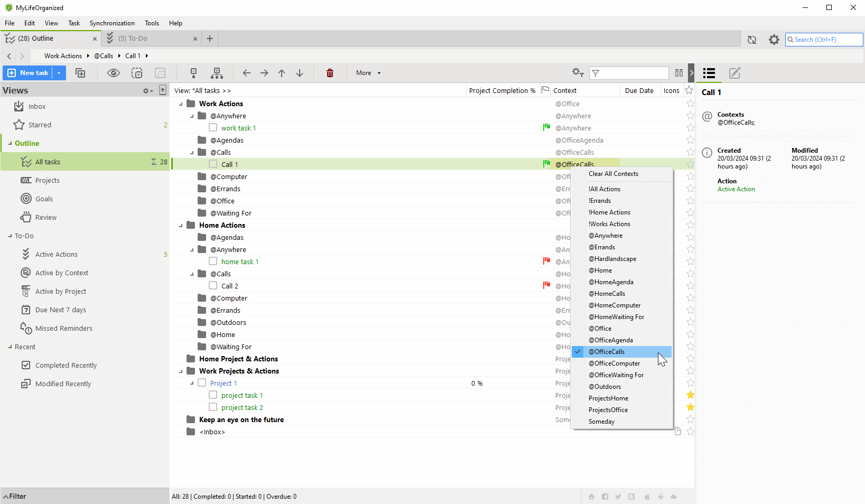Select the Hide subtasks (eye) toolbar icon
865x504 pixels.
tap(114, 73)
